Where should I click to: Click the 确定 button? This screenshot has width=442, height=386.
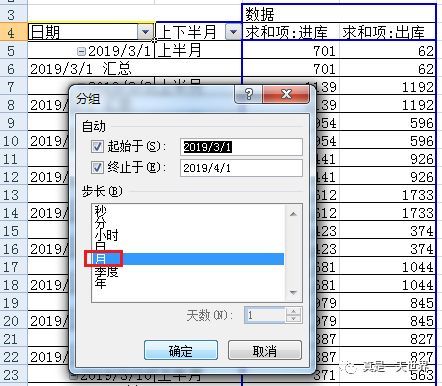pos(181,350)
